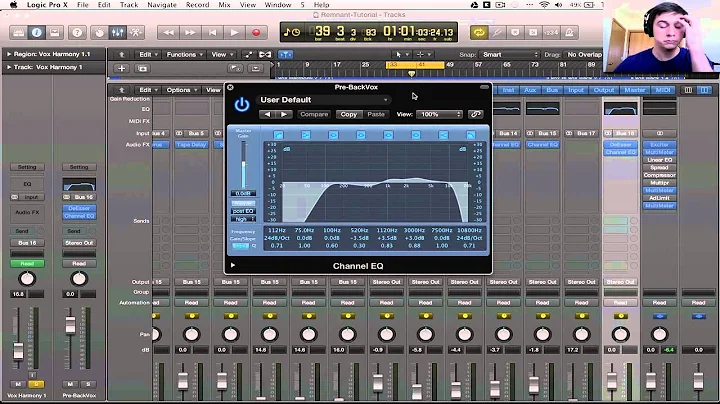Click the Linear EQ plugin slot
This screenshot has width=720, height=404.
(x=659, y=160)
